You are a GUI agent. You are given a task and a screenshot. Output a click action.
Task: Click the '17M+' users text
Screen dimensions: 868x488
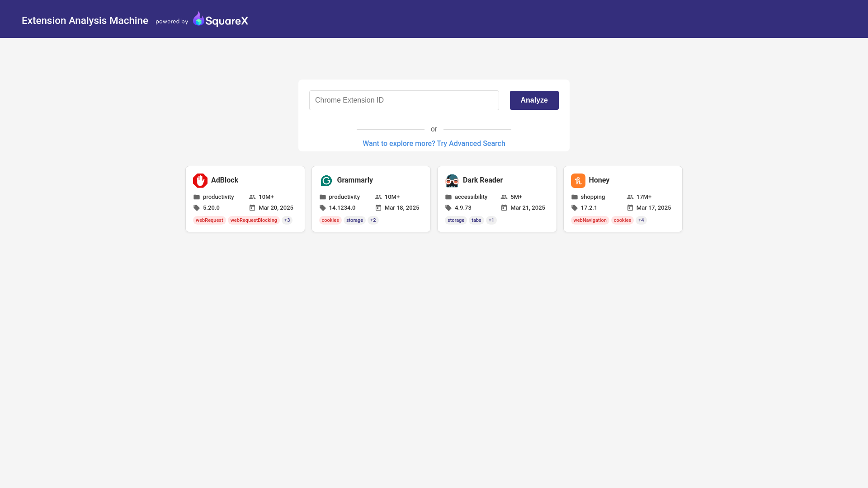(644, 197)
